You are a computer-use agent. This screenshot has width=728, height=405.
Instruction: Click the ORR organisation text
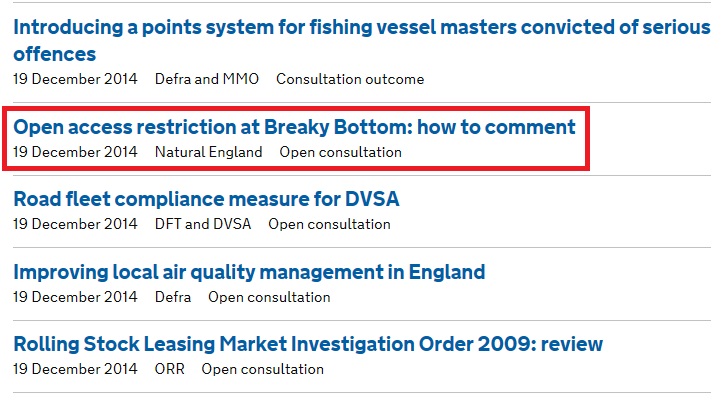[170, 369]
